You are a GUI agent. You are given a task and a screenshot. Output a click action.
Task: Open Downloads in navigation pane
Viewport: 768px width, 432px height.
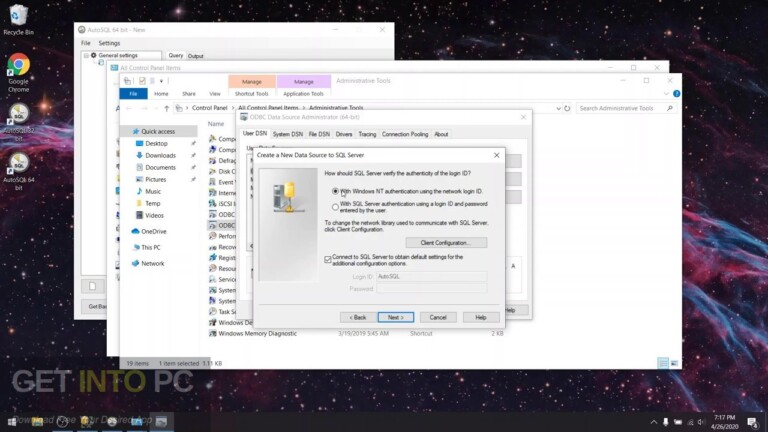tap(160, 155)
